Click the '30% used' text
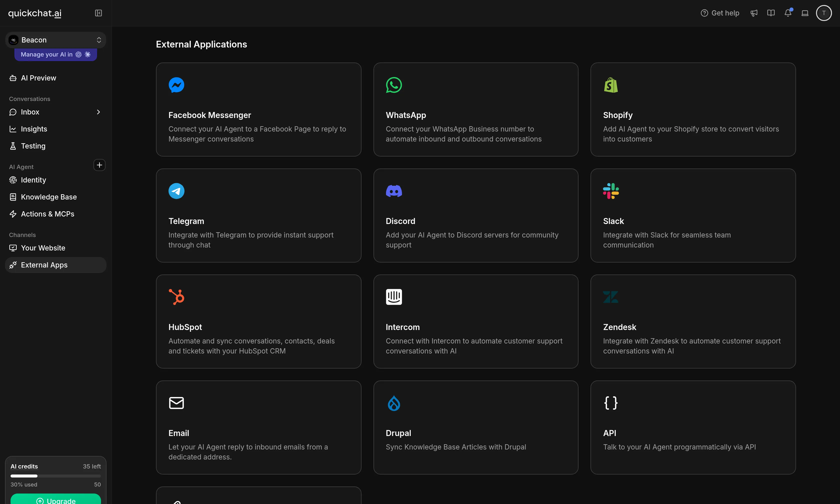840x504 pixels. [x=24, y=484]
